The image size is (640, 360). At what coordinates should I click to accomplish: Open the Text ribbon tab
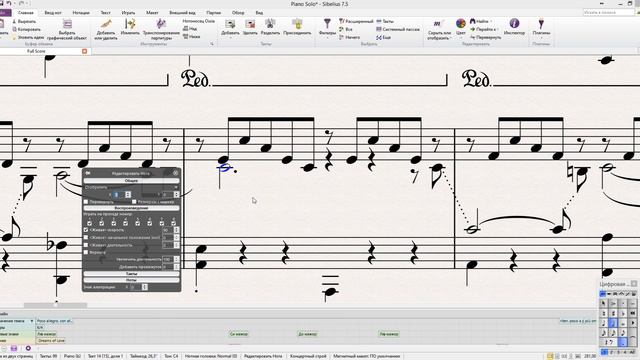105,13
